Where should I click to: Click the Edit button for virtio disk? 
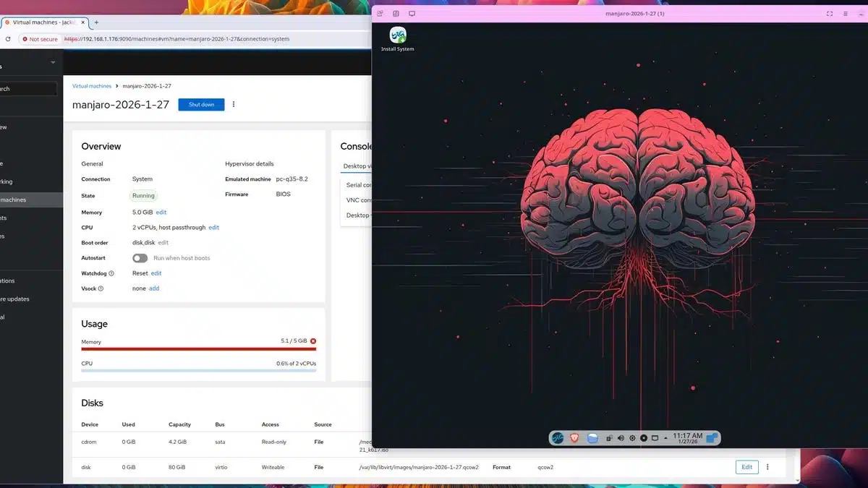pos(746,467)
